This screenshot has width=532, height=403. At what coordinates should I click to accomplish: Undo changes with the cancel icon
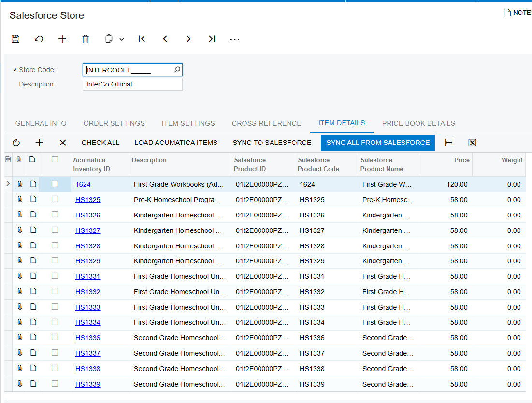(39, 39)
